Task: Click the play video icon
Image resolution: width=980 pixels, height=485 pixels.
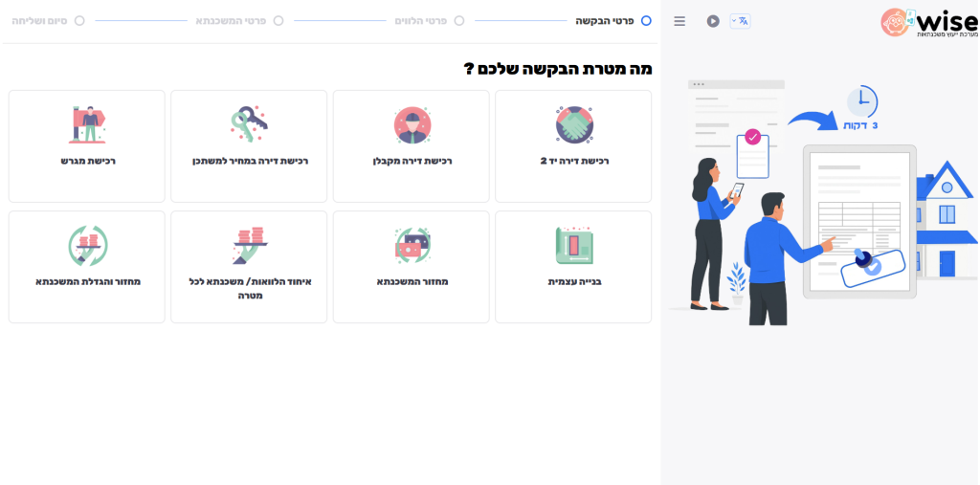Action: pos(713,21)
